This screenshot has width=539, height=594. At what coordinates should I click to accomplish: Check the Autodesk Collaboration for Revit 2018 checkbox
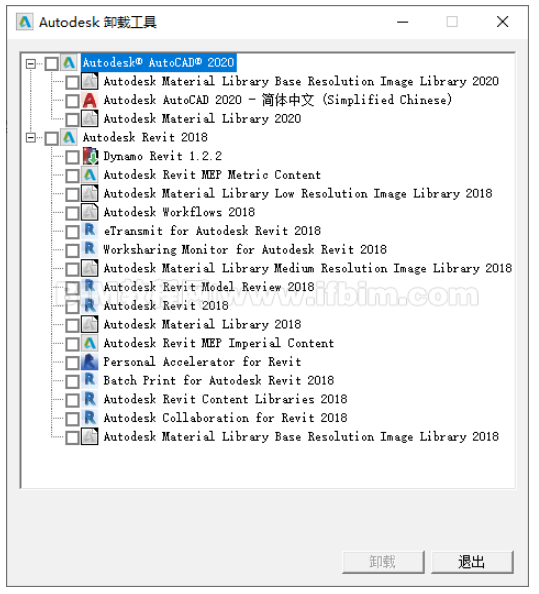72,419
